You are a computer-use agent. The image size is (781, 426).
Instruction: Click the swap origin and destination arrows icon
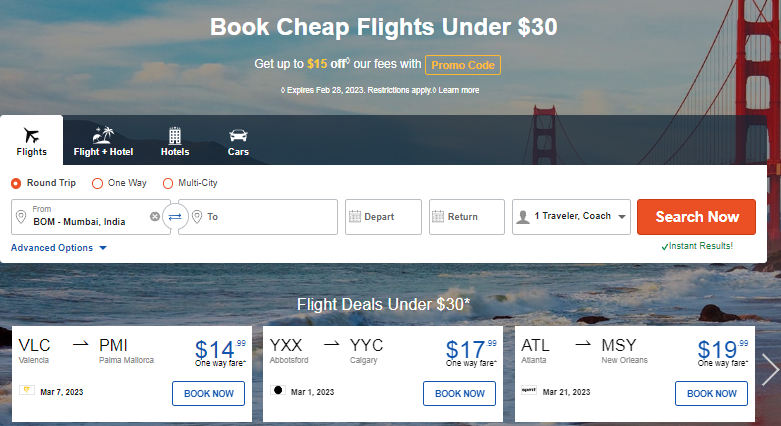point(175,216)
